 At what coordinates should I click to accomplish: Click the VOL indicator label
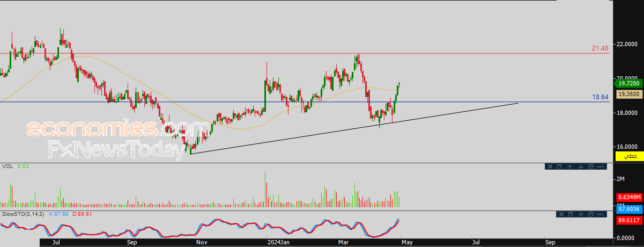pyautogui.click(x=8, y=166)
